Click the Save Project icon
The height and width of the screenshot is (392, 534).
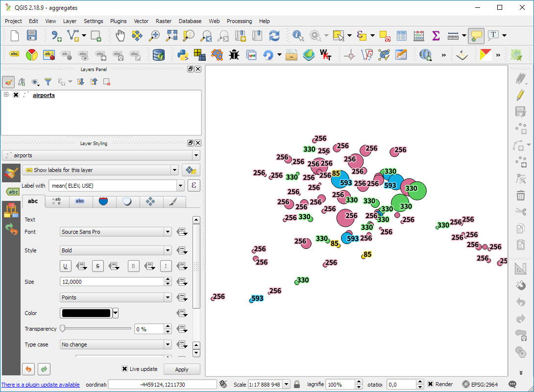point(32,35)
